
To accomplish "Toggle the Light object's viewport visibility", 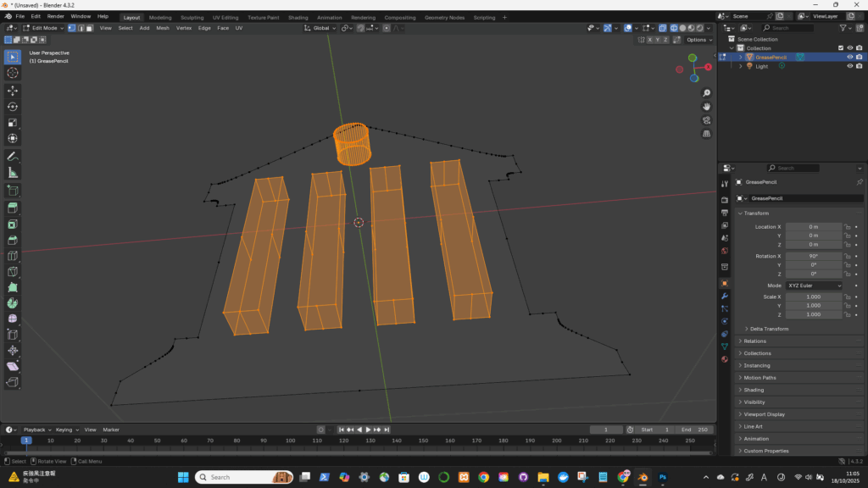I will coord(849,66).
